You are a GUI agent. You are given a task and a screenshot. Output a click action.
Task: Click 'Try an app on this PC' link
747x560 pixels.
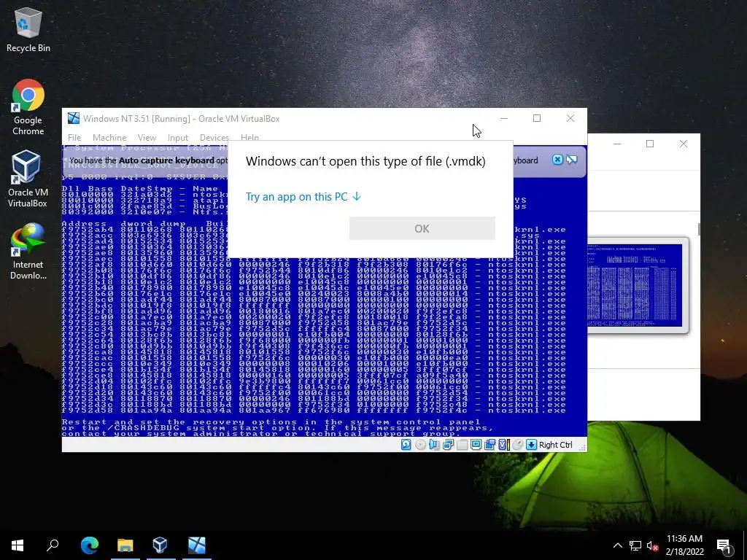pos(303,197)
